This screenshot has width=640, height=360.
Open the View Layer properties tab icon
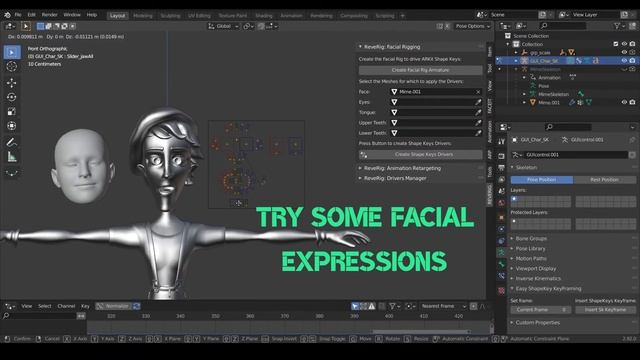(501, 180)
